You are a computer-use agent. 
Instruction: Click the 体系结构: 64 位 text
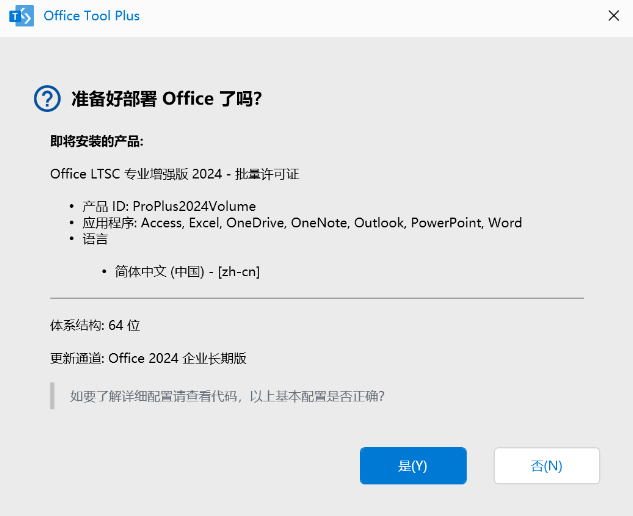point(95,325)
